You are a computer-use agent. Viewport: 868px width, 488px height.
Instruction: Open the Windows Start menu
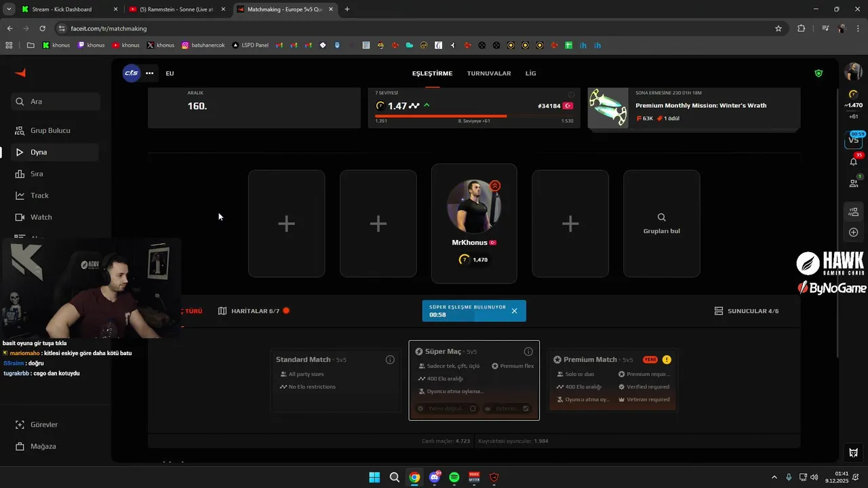tap(374, 477)
